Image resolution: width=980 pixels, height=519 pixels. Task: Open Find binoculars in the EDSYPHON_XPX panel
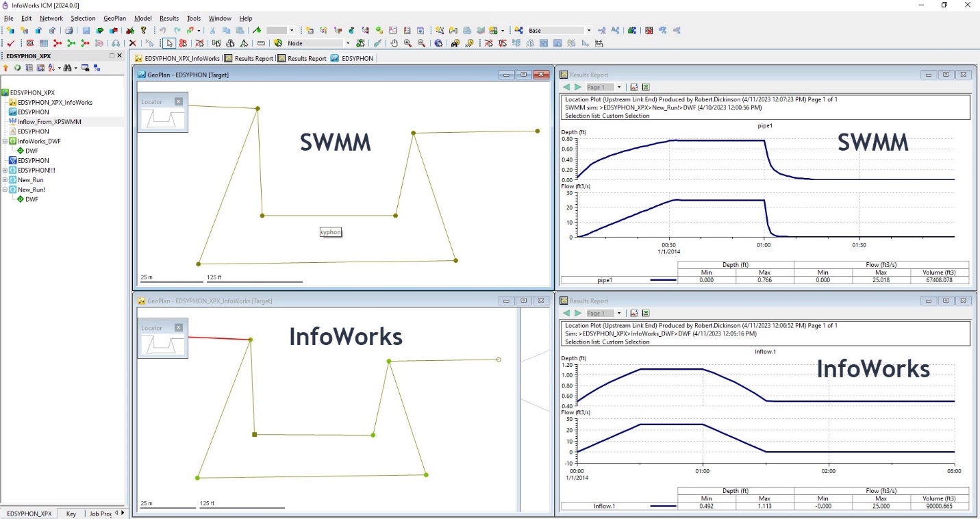[68, 68]
